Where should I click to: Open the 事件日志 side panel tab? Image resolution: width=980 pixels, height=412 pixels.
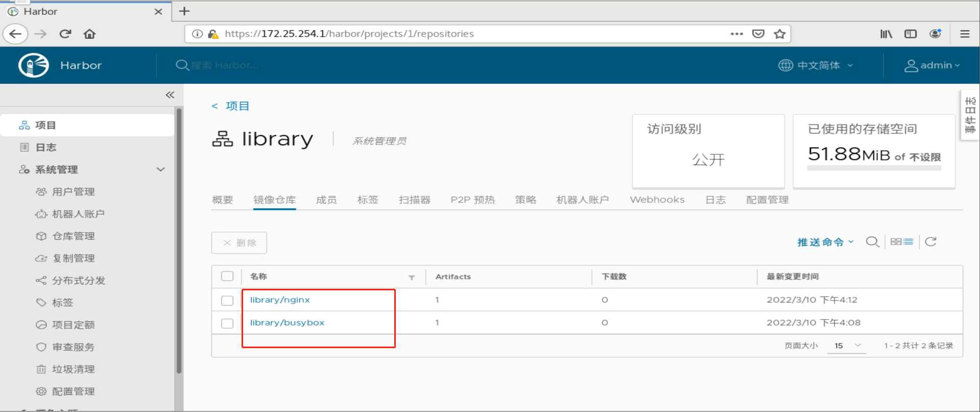click(x=970, y=115)
